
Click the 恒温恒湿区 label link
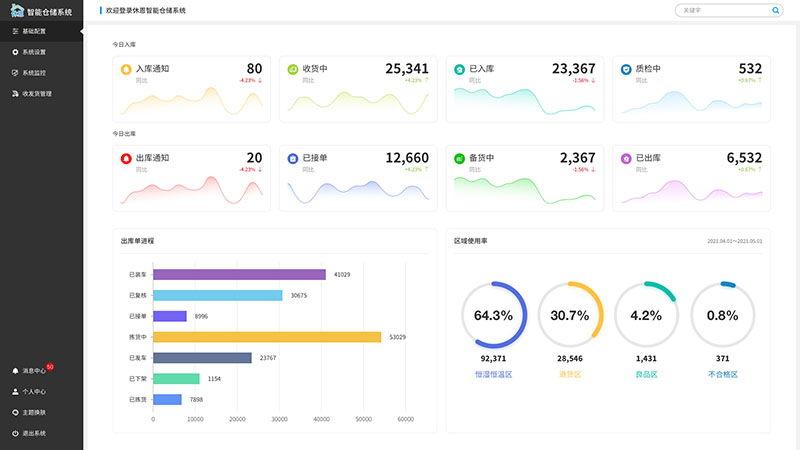click(x=493, y=374)
